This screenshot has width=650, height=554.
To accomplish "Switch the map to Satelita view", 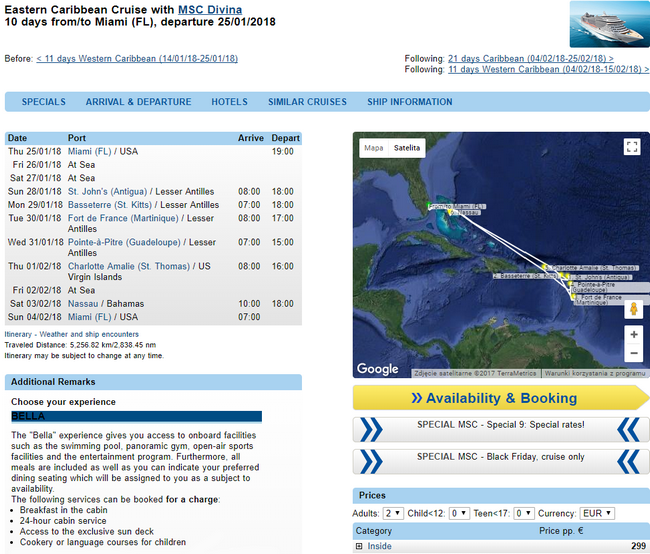I will (x=407, y=148).
